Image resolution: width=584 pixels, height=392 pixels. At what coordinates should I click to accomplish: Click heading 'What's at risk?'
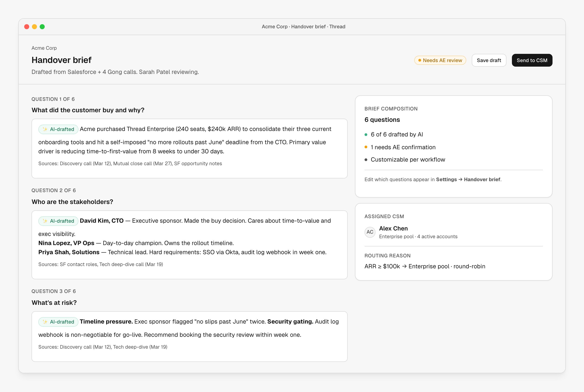point(54,303)
